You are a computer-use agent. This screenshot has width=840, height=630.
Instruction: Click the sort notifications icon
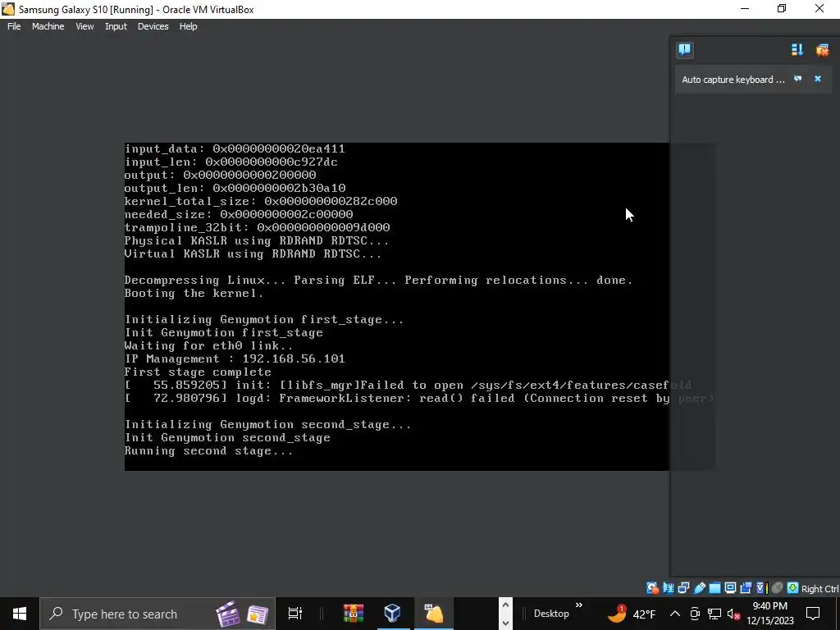point(797,50)
